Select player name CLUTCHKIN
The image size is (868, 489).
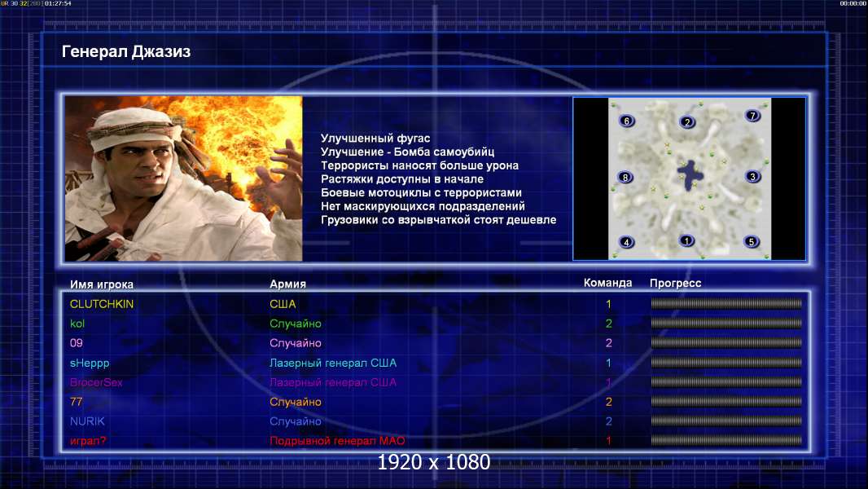[102, 304]
